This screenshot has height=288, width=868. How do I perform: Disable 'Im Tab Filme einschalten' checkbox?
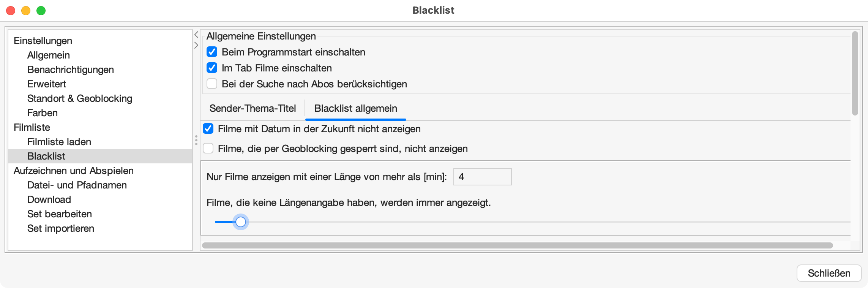[212, 68]
